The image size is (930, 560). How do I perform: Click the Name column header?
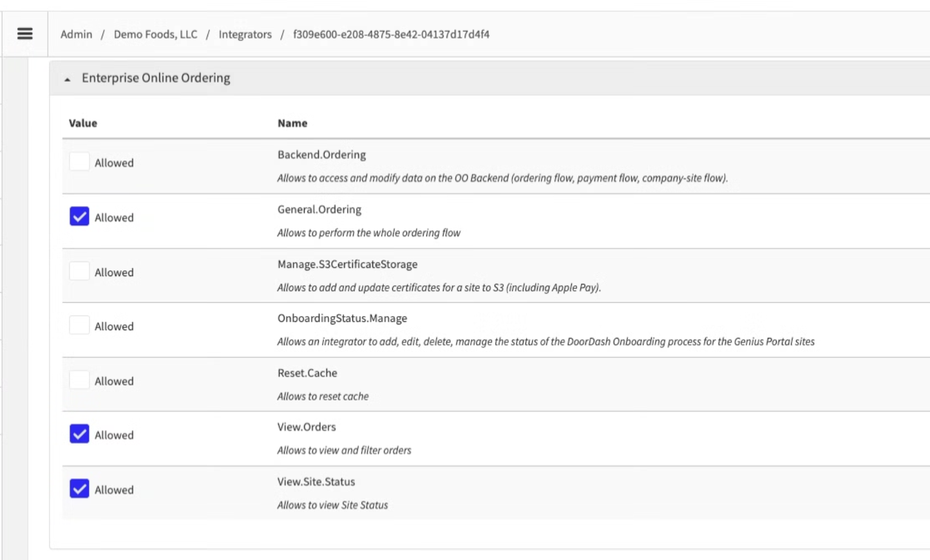pos(292,123)
